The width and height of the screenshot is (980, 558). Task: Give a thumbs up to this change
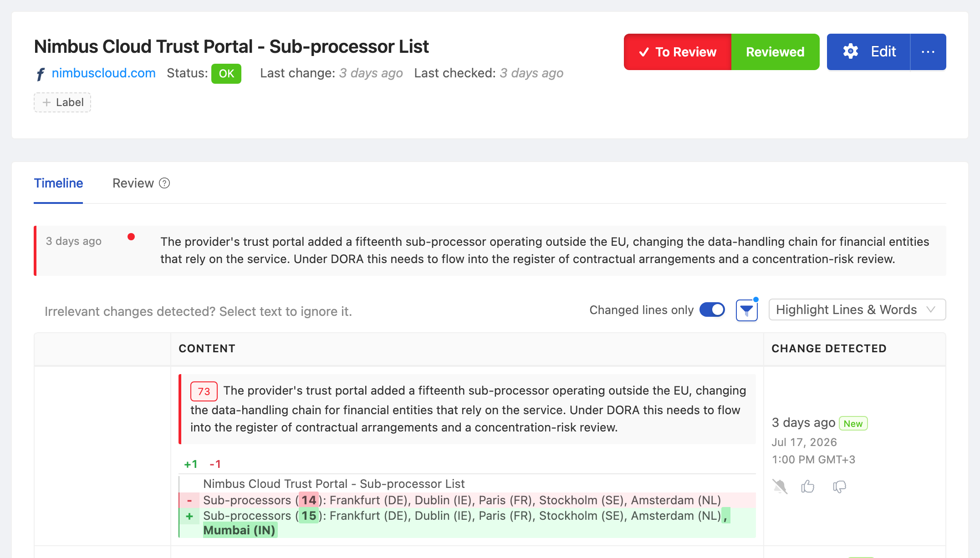(808, 487)
